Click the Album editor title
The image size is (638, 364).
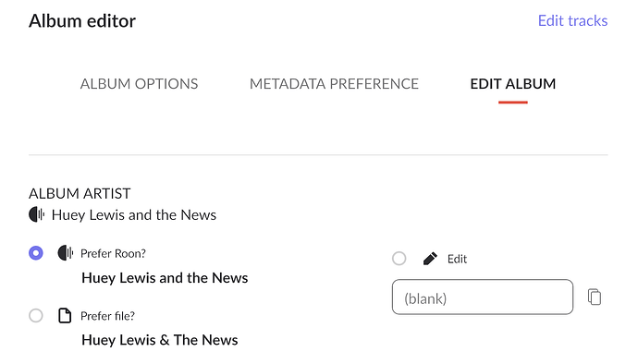tap(82, 21)
